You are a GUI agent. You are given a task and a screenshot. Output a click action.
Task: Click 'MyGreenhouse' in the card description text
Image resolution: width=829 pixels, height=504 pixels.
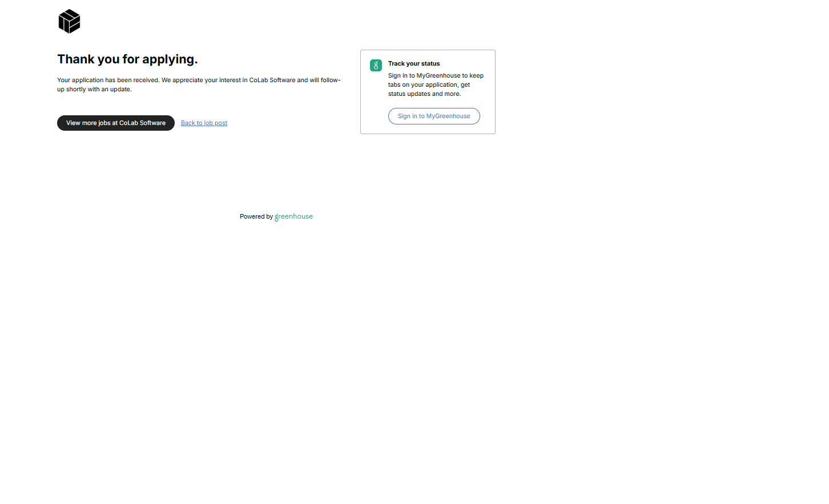(x=438, y=76)
